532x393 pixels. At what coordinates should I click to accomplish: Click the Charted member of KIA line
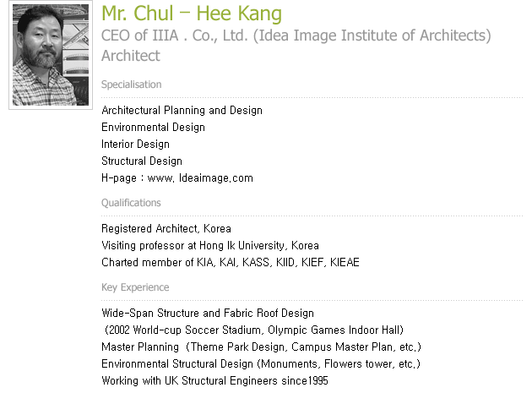coord(231,263)
